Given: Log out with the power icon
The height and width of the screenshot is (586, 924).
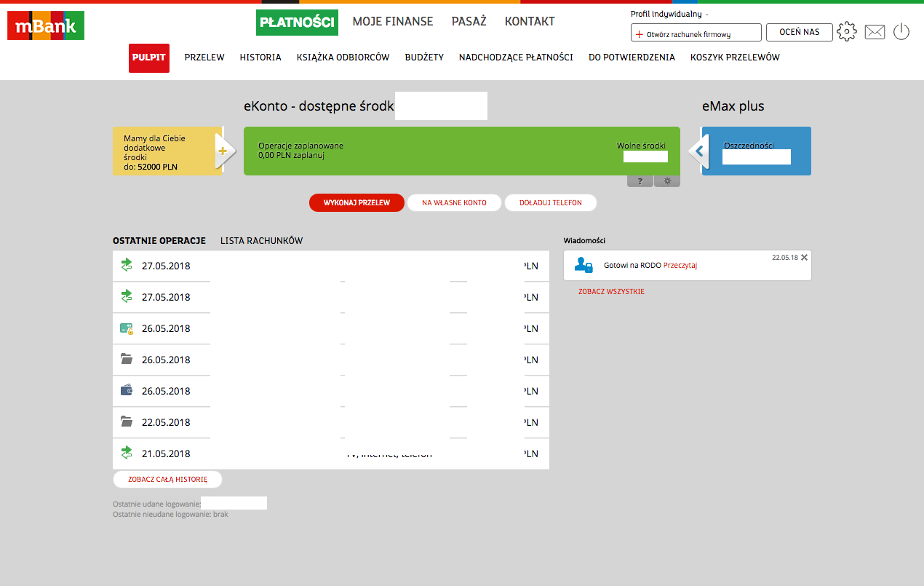Looking at the screenshot, I should coord(901,31).
